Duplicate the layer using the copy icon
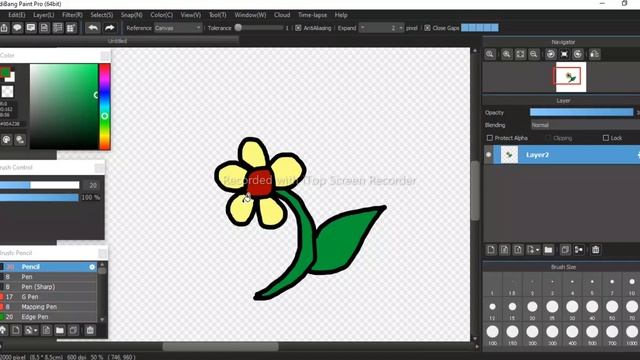This screenshot has height=360, width=640. 565,249
